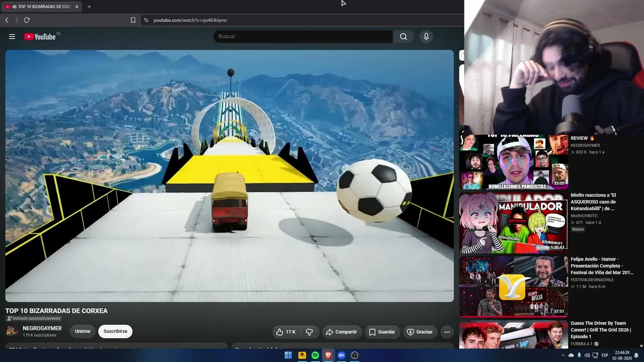Open the Grill The Grid 2026 thumbnail
Viewport: 644px width, 362px height.
[x=514, y=334]
